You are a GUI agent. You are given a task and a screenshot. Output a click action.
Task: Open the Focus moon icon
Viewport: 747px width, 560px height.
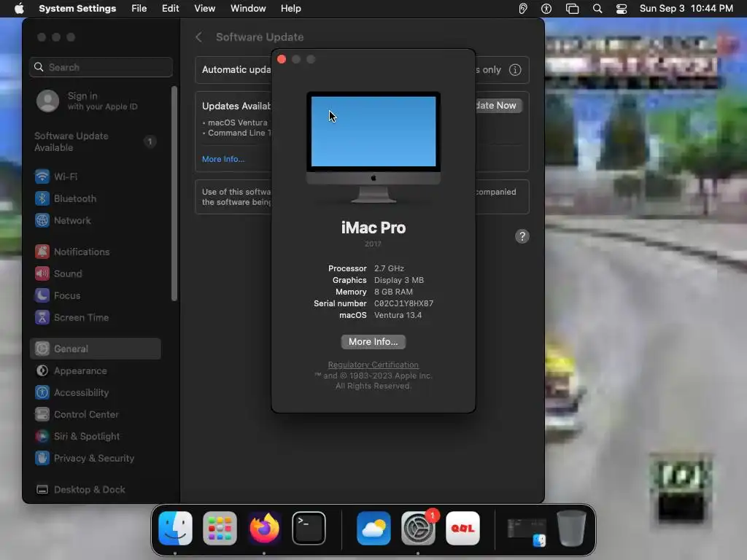click(x=42, y=296)
